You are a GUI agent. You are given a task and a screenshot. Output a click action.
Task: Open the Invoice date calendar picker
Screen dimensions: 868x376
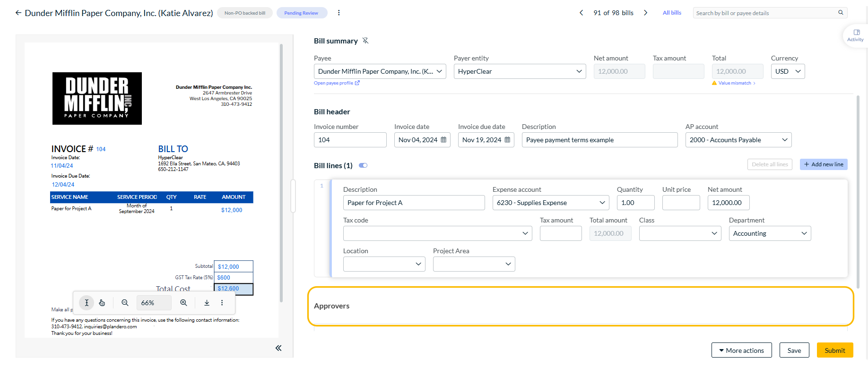(x=443, y=140)
